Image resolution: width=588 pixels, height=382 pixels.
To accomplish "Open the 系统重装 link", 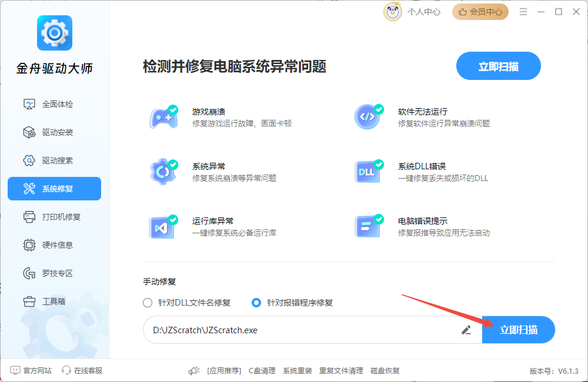I will pos(298,371).
